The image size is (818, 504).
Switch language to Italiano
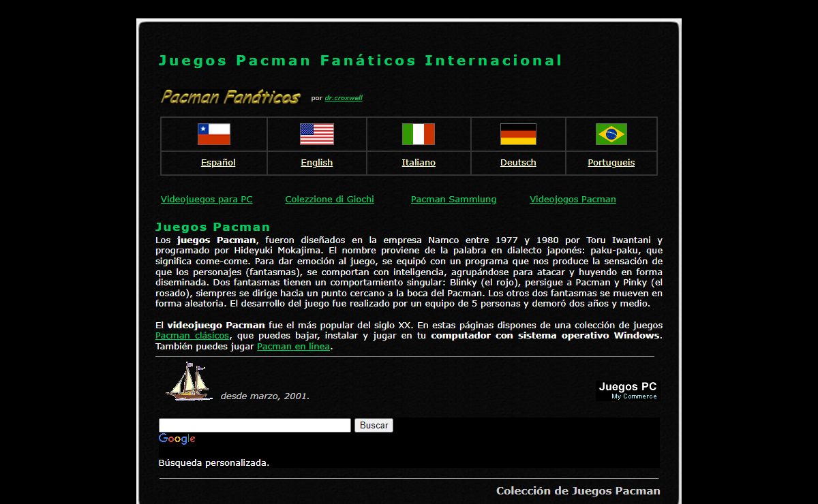419,163
